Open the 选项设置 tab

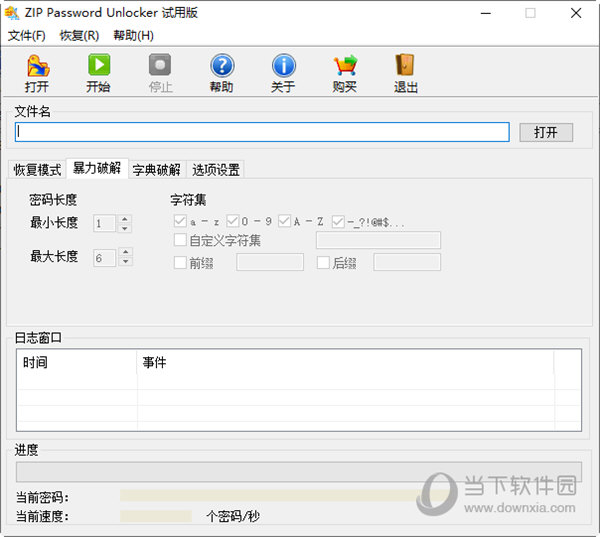[x=216, y=170]
